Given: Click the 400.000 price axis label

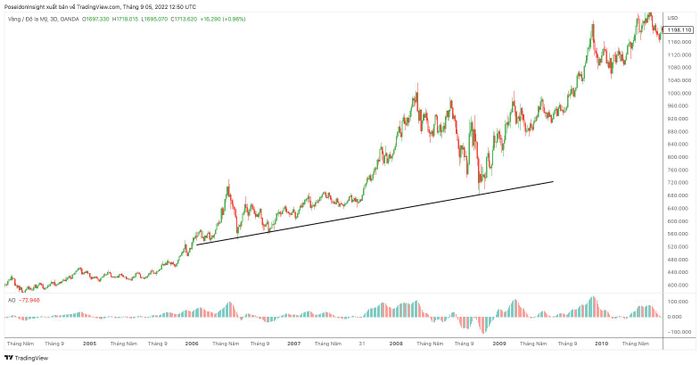Looking at the screenshot, I should (x=679, y=285).
